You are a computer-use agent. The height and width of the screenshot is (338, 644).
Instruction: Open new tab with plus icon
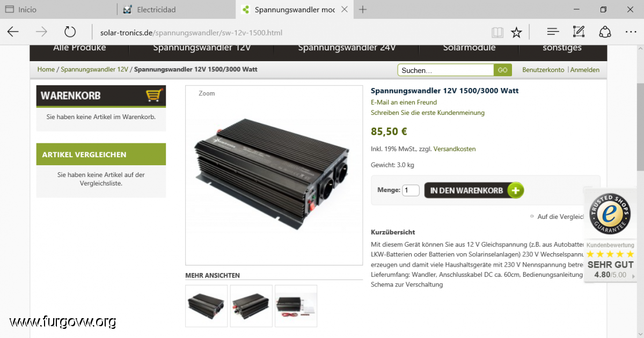[363, 9]
